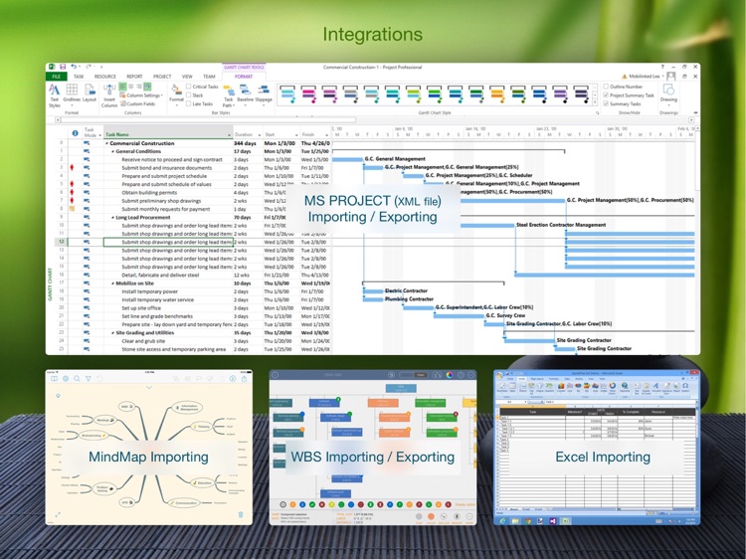Open the Duration column dropdown arrow
Image resolution: width=746 pixels, height=560 pixels.
coord(260,135)
